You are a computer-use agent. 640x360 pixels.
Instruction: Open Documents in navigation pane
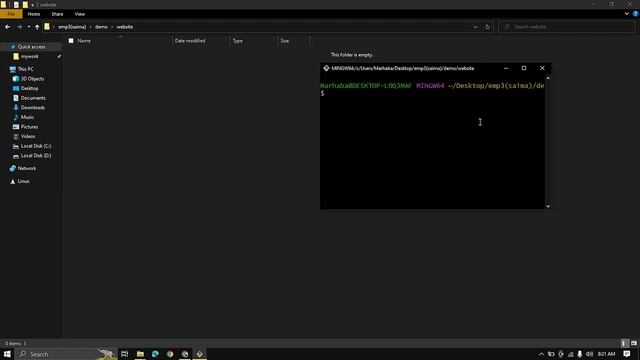(33, 98)
